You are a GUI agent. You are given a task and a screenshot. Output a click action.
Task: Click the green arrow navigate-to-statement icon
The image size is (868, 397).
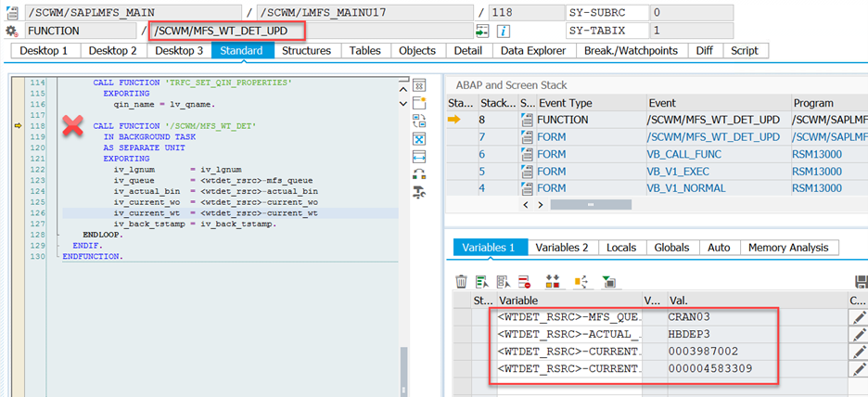pyautogui.click(x=482, y=32)
